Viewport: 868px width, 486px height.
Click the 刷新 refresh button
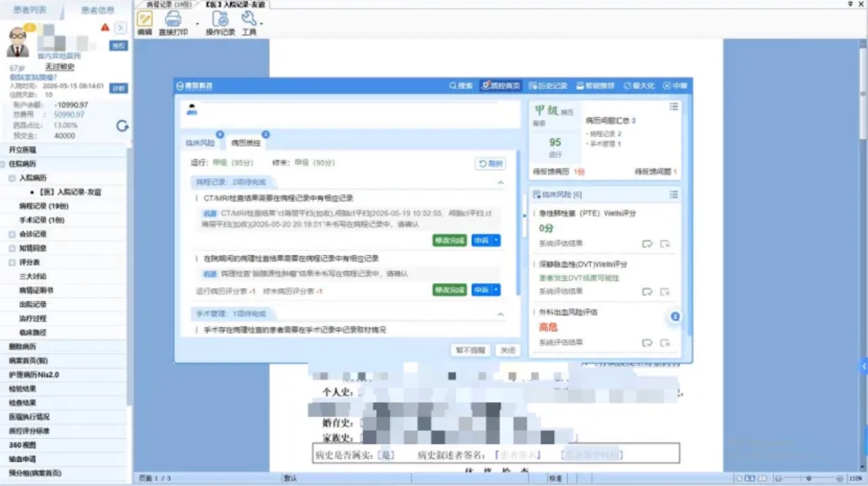tap(490, 164)
